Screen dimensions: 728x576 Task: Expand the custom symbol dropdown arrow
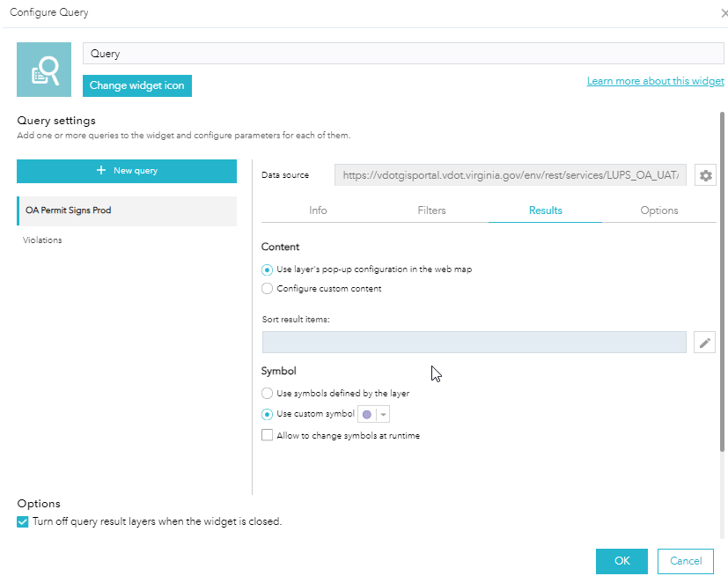pos(383,415)
